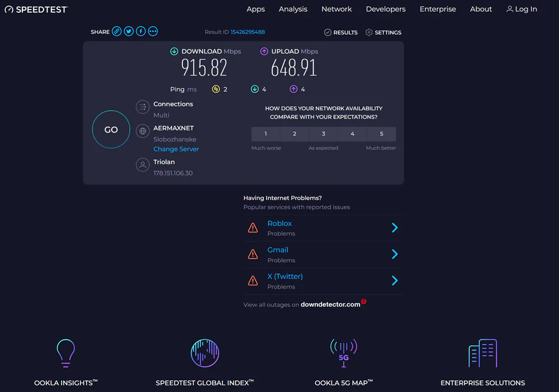Open Enterprise Solutions buildings icon
The height and width of the screenshot is (392, 559).
[483, 353]
